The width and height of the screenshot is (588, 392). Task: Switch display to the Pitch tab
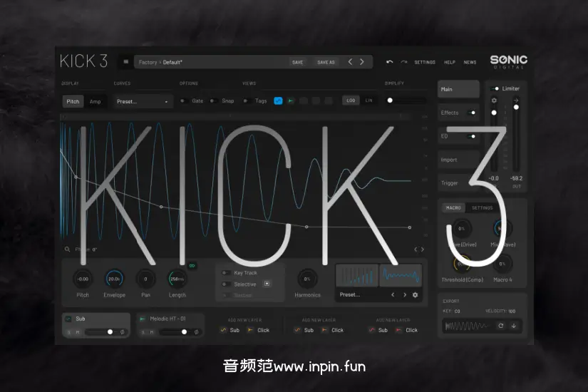click(x=73, y=101)
